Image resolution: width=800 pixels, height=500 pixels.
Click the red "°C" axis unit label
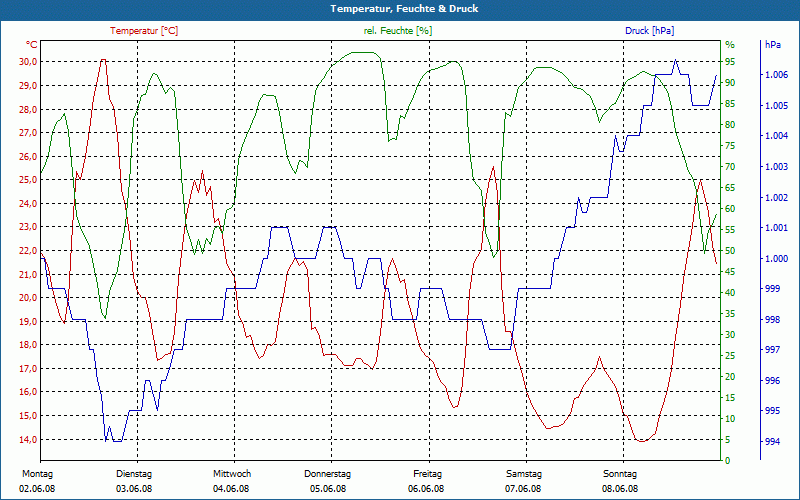click(x=32, y=45)
